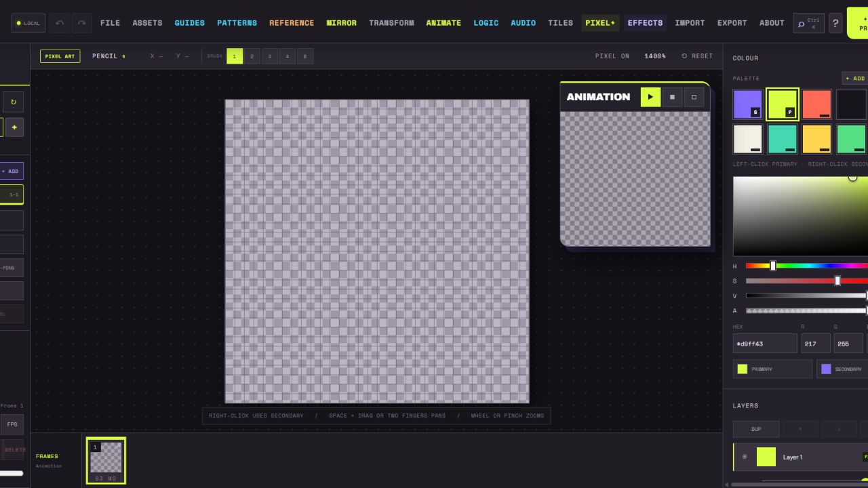
Task: Click the undo arrow icon
Action: point(60,23)
